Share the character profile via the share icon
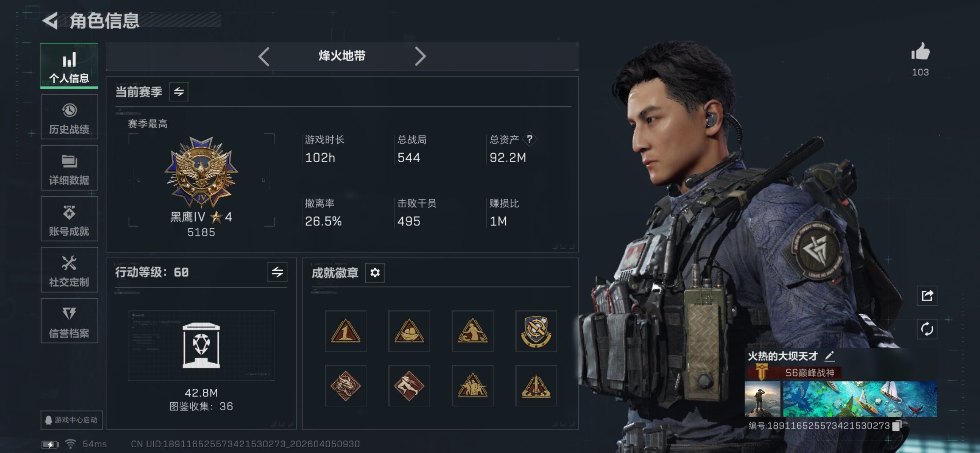 click(x=927, y=295)
